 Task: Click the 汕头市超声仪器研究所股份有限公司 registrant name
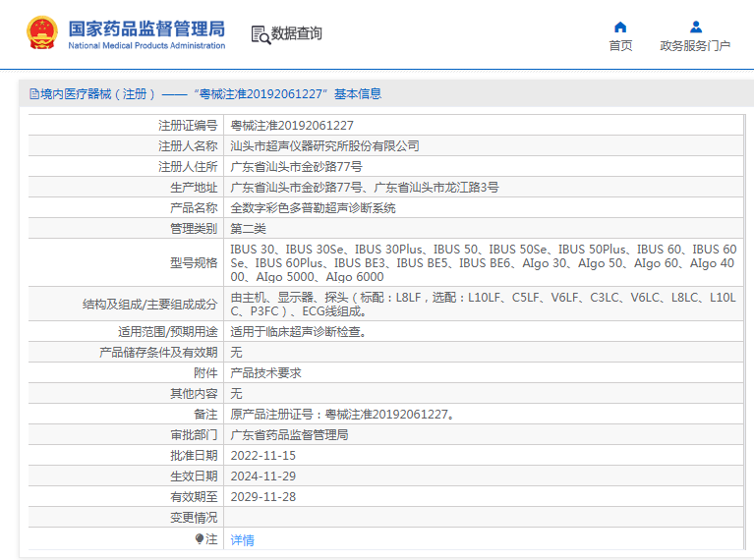point(324,146)
